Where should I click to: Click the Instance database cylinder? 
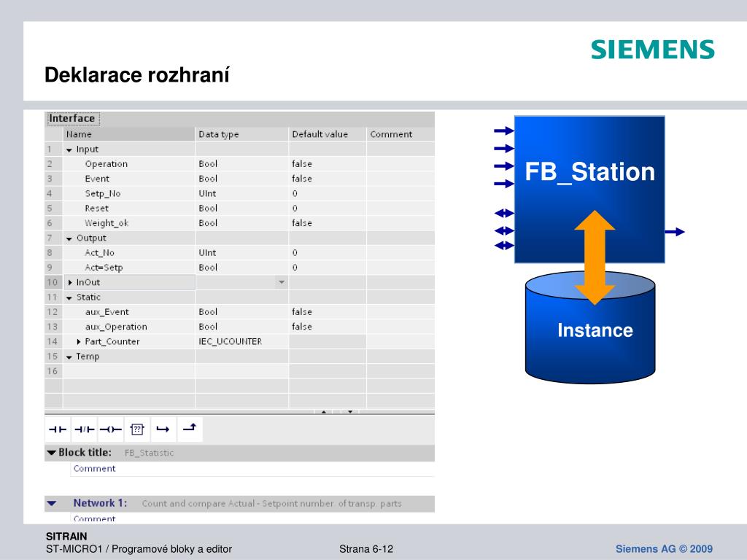(589, 327)
